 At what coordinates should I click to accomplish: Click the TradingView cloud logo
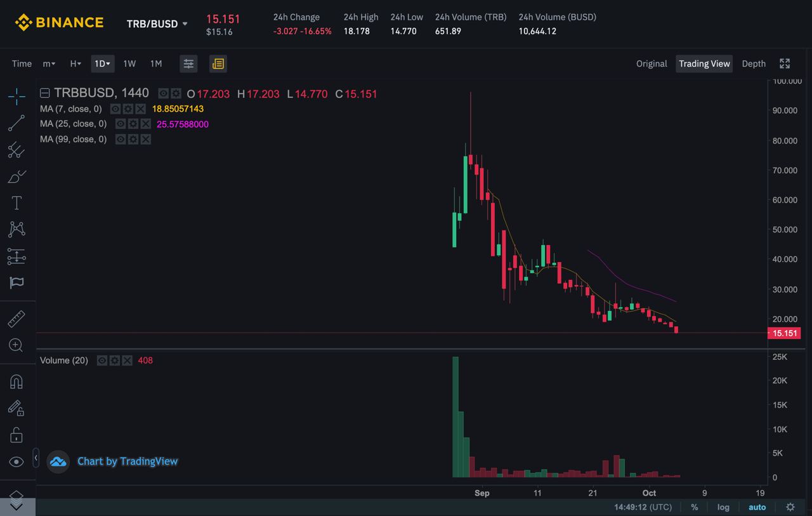58,461
